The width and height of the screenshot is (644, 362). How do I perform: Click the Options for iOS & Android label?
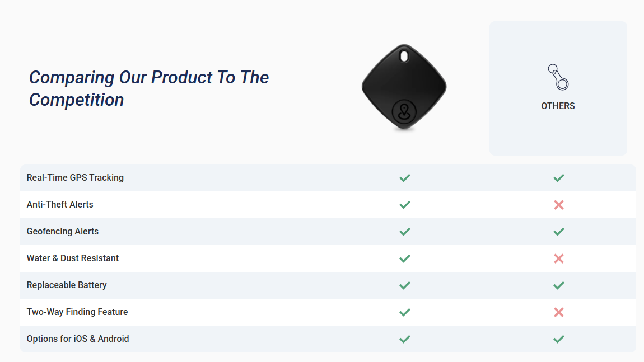(x=78, y=339)
